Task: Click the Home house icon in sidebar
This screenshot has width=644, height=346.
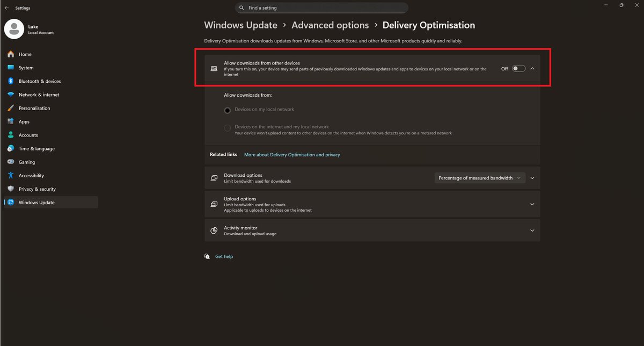Action: [x=11, y=54]
